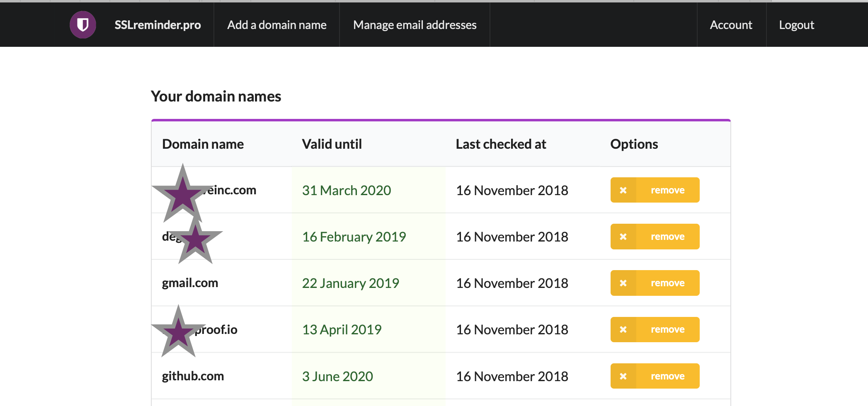The width and height of the screenshot is (868, 406).
Task: Click the 13 April 2019 expiry date
Action: (342, 329)
